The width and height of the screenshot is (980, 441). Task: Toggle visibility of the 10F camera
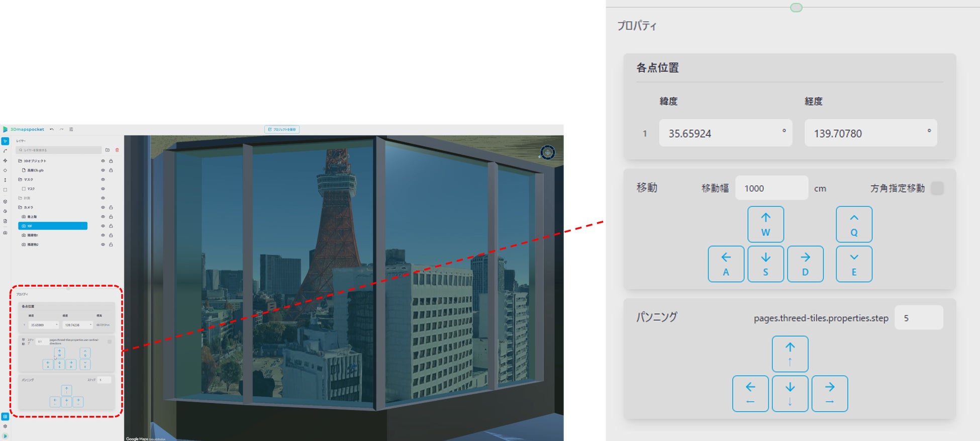tap(103, 226)
